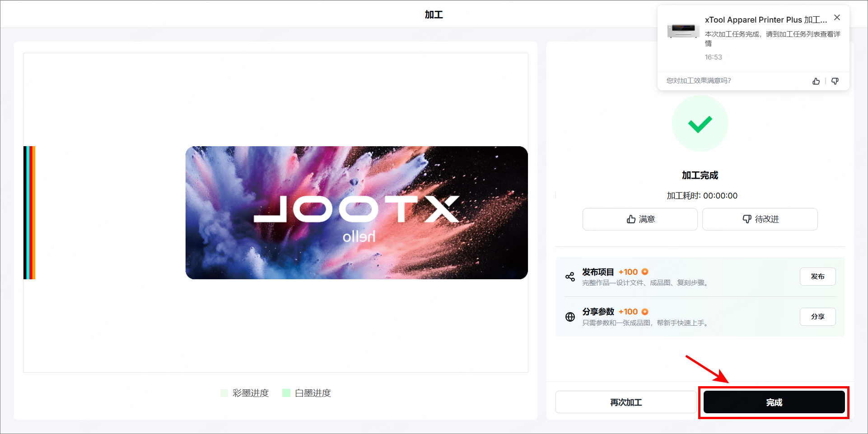The image size is (868, 434).
Task: Click the 本次加工任务完成 notification message
Action: 773,39
